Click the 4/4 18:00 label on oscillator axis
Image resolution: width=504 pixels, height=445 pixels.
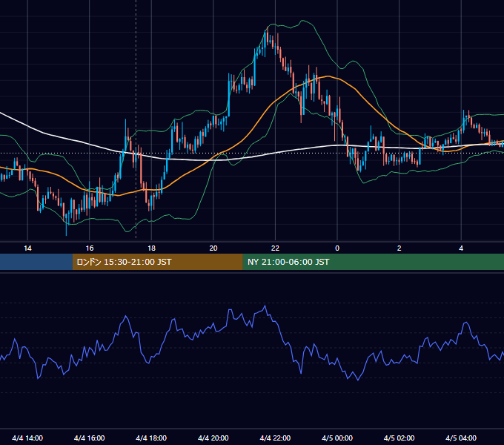[x=151, y=438]
